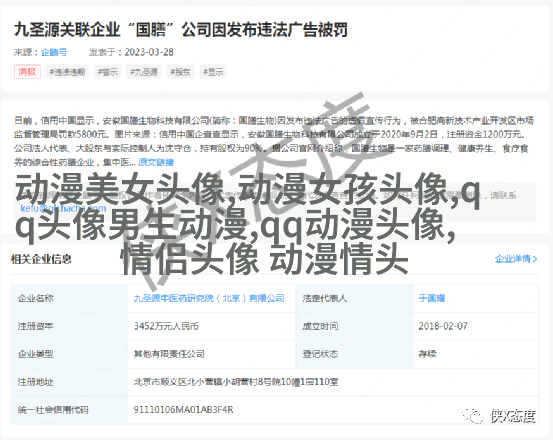Screen dimensions: 553x440
Task: Open company 九圣源中医药研究院（北京）有限公司 link
Action: click(209, 298)
